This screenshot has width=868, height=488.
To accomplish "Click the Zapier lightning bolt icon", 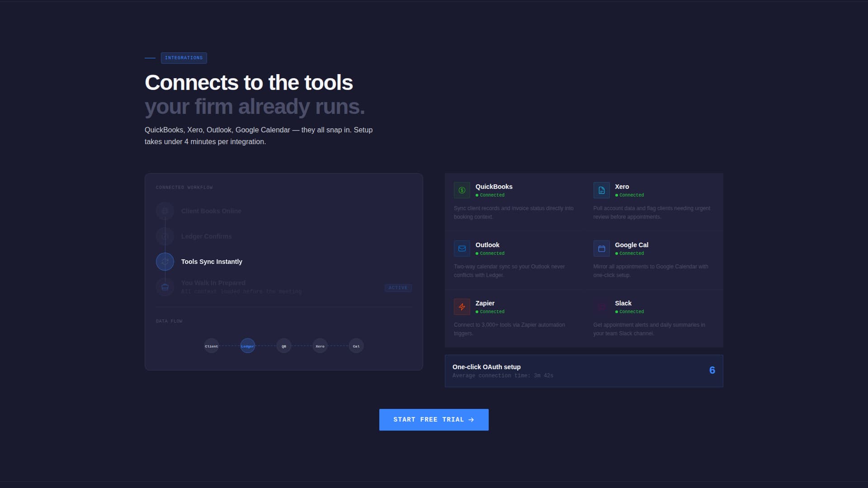I will click(x=462, y=307).
